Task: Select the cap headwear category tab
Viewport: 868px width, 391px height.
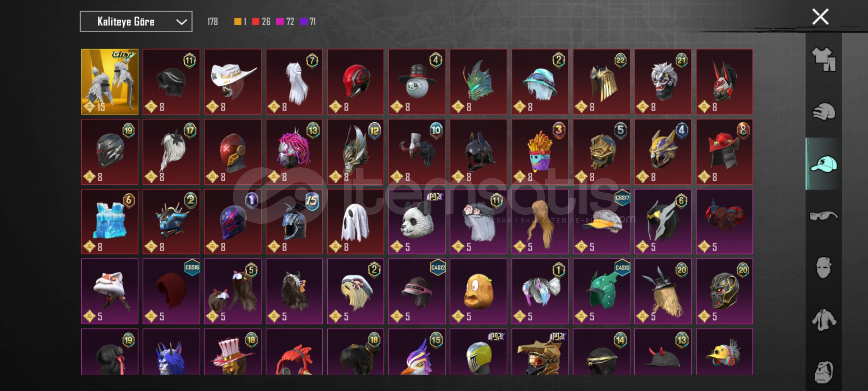Action: (824, 164)
